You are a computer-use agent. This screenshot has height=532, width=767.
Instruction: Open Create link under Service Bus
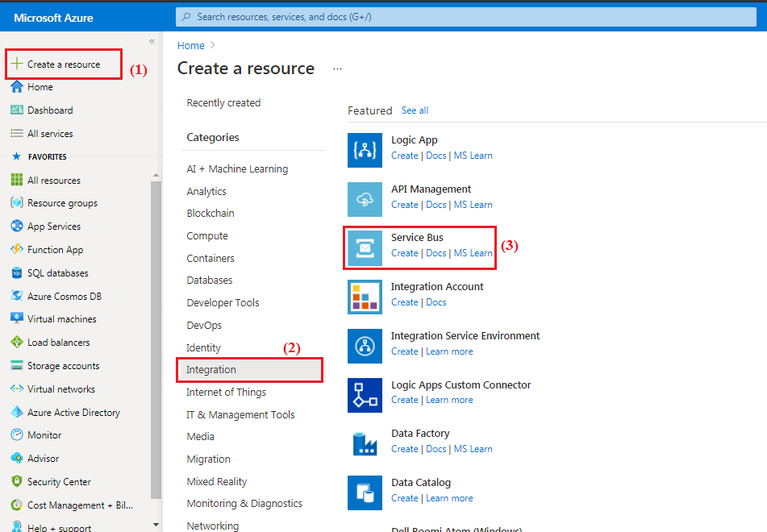404,252
